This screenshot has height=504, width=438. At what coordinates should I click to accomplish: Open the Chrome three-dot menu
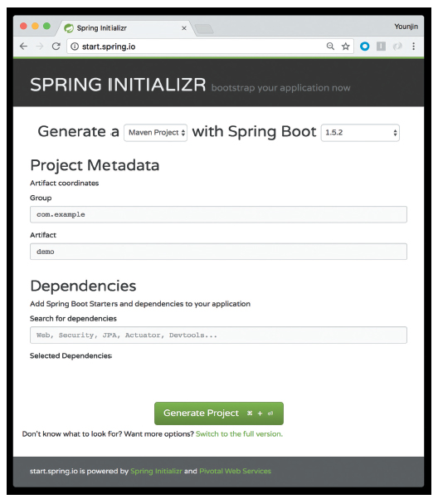pos(414,46)
